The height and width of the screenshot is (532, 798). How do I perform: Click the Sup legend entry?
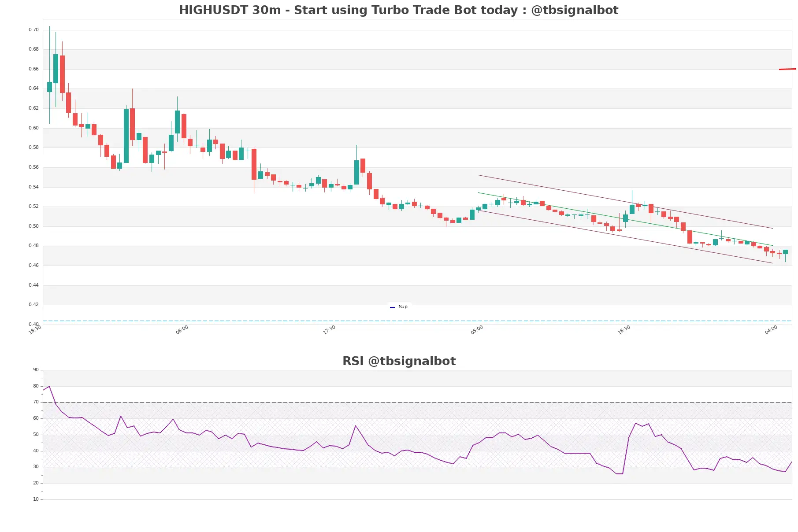click(399, 307)
